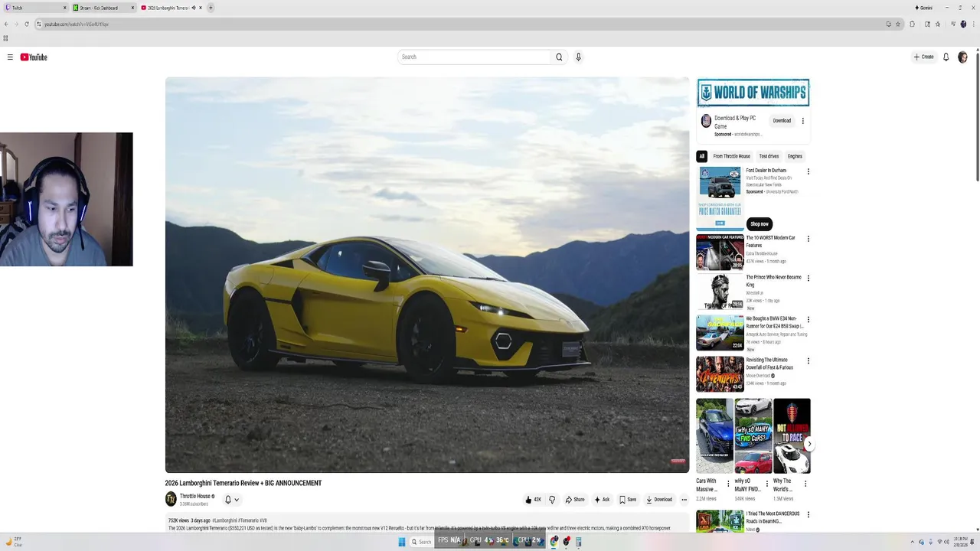Open more actions ellipsis under video
980x551 pixels.
(x=684, y=500)
